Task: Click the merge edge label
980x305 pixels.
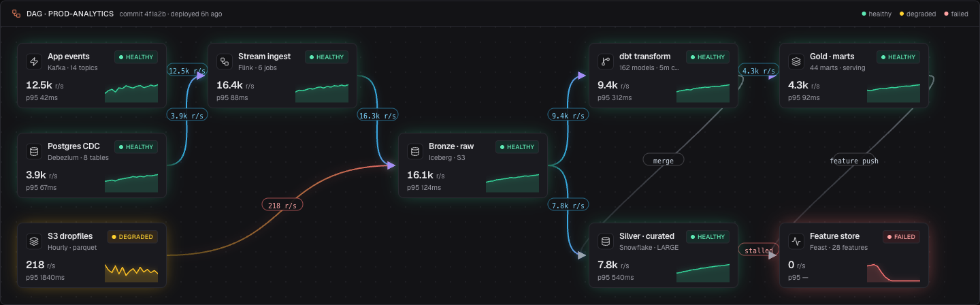Action: point(664,160)
